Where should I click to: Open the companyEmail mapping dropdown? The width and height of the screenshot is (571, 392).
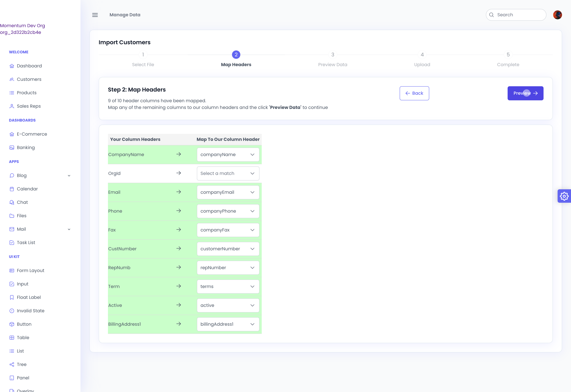(228, 192)
